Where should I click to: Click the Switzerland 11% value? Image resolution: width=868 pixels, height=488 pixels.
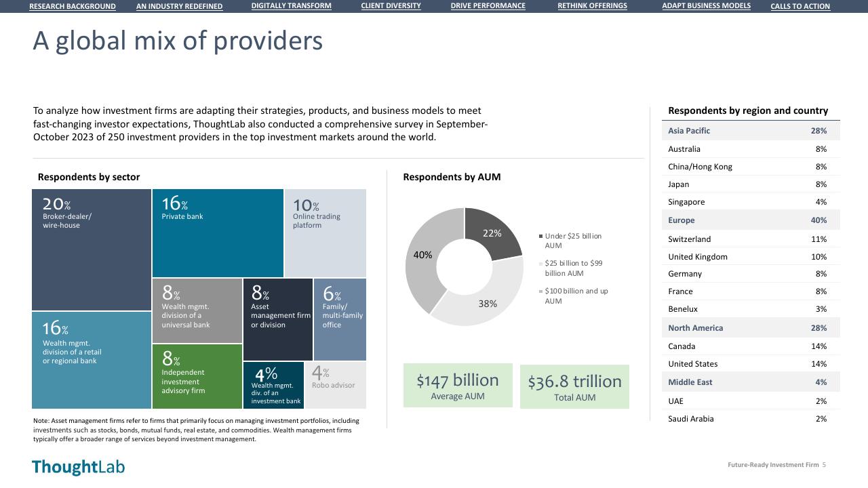[818, 239]
